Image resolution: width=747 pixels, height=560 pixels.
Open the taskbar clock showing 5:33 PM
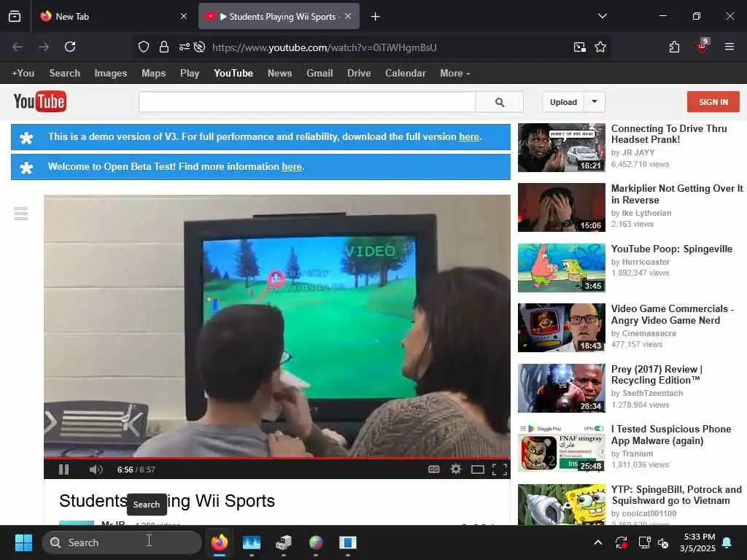click(697, 542)
